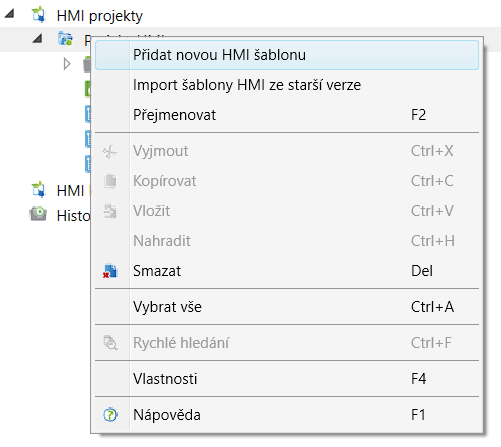Click the second HMI tree node icon
501x447 pixels.
tap(38, 190)
